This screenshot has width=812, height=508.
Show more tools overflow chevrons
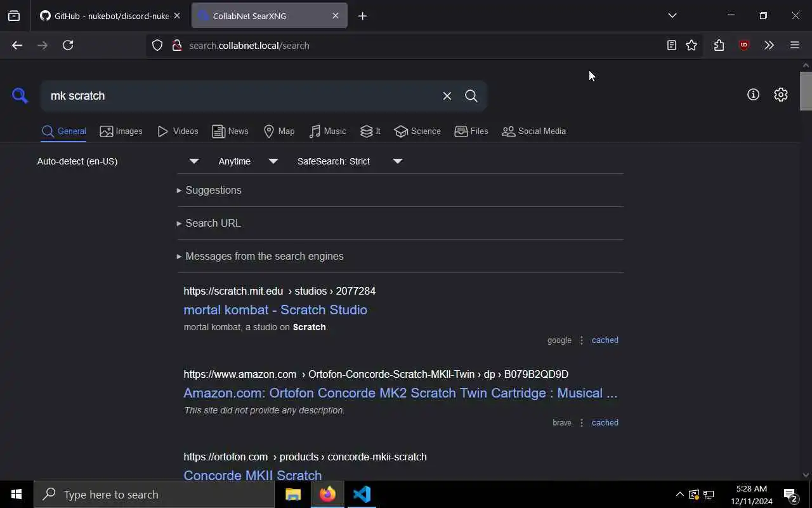tap(769, 45)
